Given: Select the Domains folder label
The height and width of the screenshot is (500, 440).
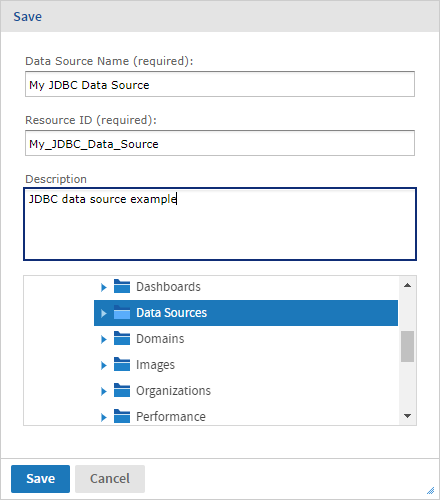Looking at the screenshot, I should point(160,339).
